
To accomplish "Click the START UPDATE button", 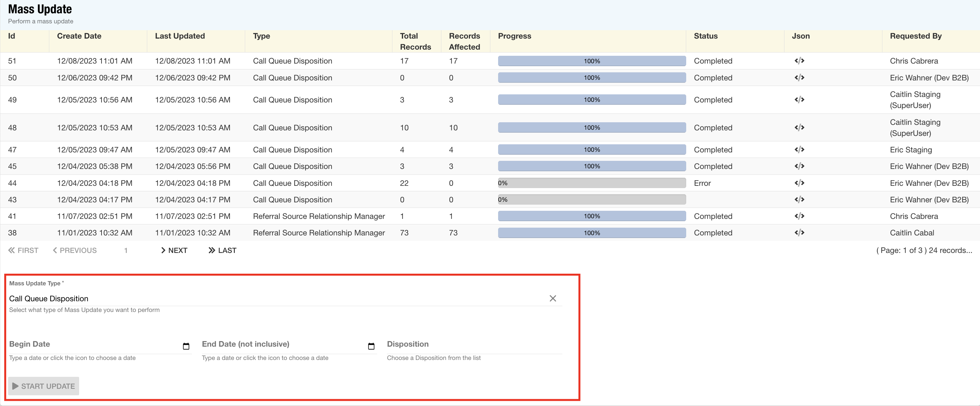I will tap(44, 386).
